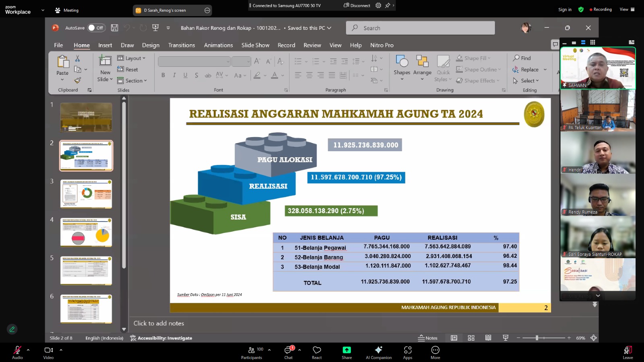
Task: Expand audio options caret next to Audio
Action: (x=28, y=350)
